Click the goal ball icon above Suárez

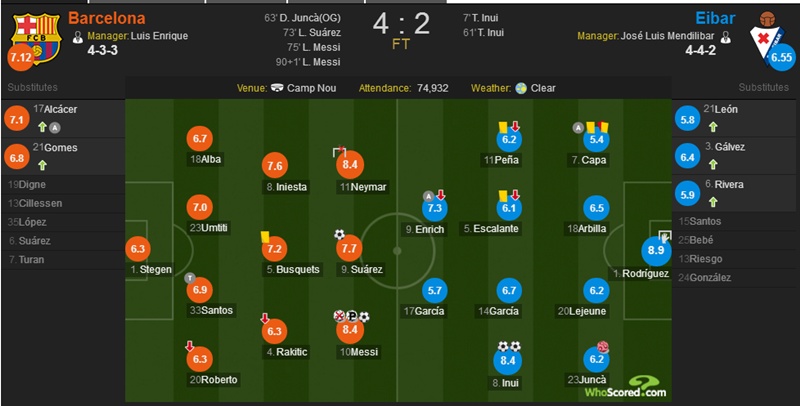pyautogui.click(x=339, y=235)
